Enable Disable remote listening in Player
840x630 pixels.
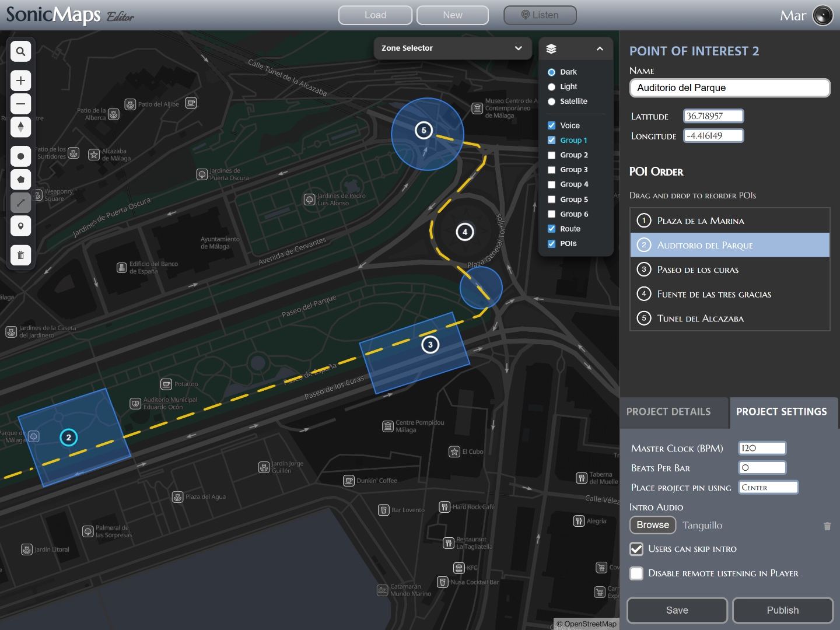click(x=636, y=573)
